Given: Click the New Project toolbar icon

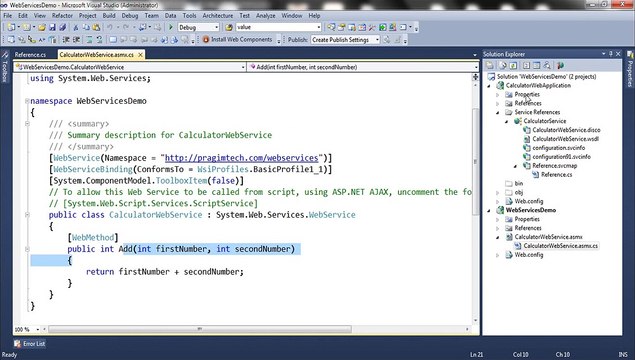Looking at the screenshot, I should [x=11, y=27].
